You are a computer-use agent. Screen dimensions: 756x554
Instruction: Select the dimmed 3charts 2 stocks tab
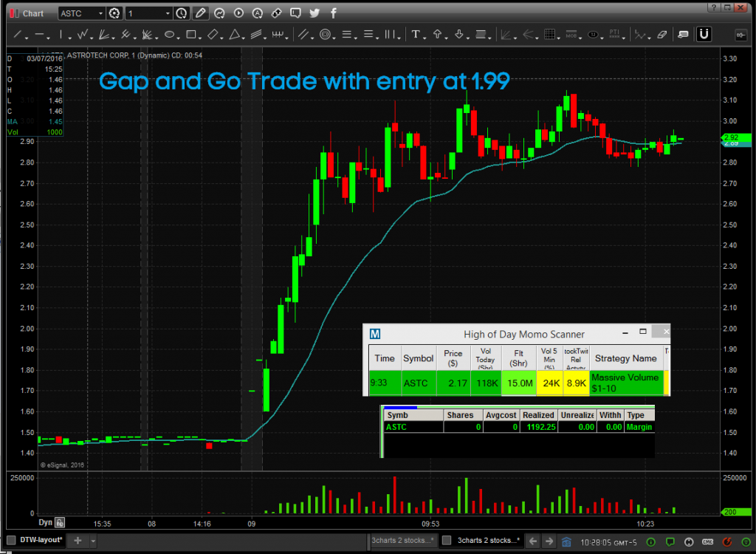(x=402, y=541)
